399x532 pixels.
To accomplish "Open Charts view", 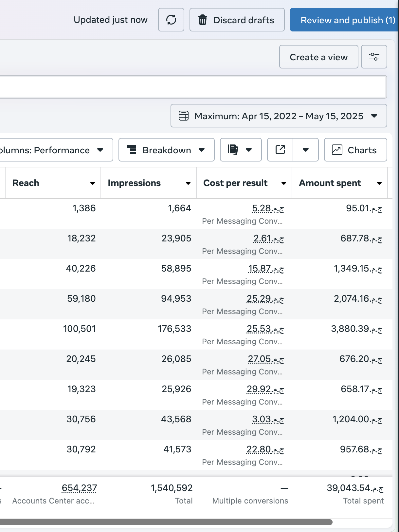I will (355, 150).
